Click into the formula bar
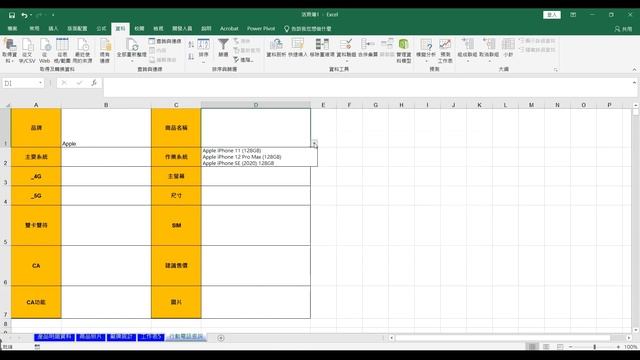This screenshot has height=360, width=640. (367, 87)
